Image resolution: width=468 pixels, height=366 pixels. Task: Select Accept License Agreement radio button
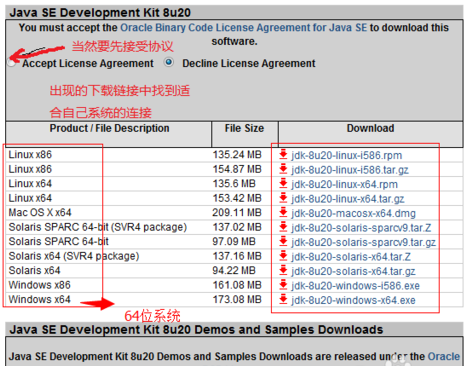tap(12, 63)
